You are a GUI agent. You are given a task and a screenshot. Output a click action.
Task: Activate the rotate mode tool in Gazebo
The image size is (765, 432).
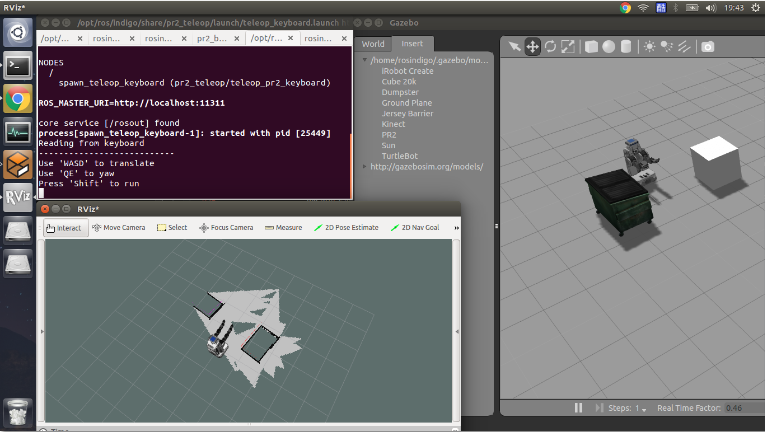[550, 46]
